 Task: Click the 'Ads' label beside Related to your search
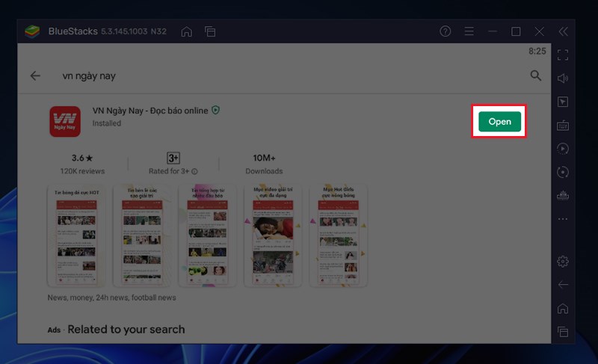[54, 330]
